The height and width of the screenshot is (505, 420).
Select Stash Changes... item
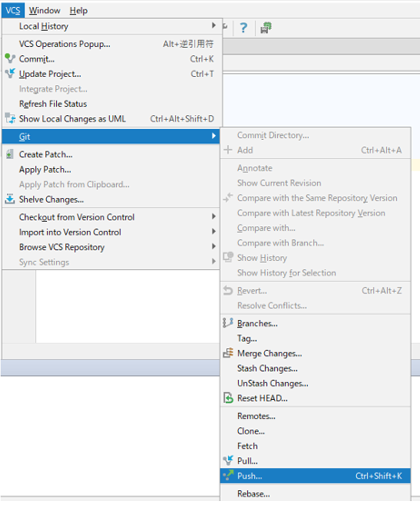316,368
